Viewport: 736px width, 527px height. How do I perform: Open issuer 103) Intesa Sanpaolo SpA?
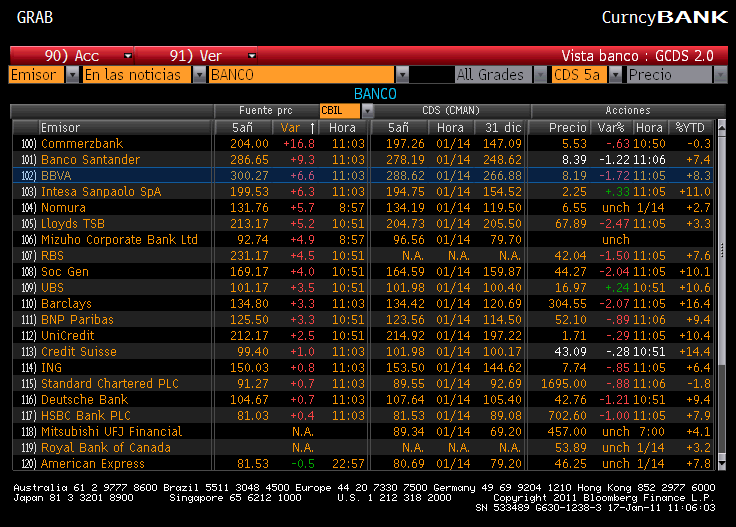(x=101, y=191)
